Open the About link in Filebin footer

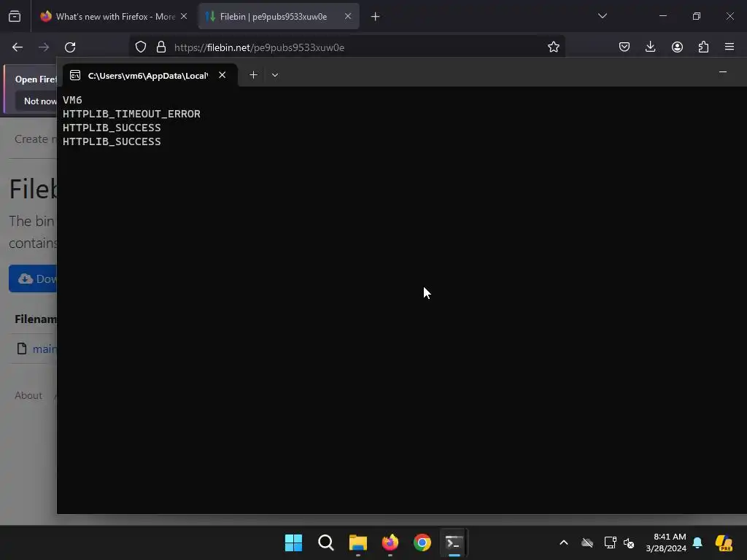click(x=28, y=396)
